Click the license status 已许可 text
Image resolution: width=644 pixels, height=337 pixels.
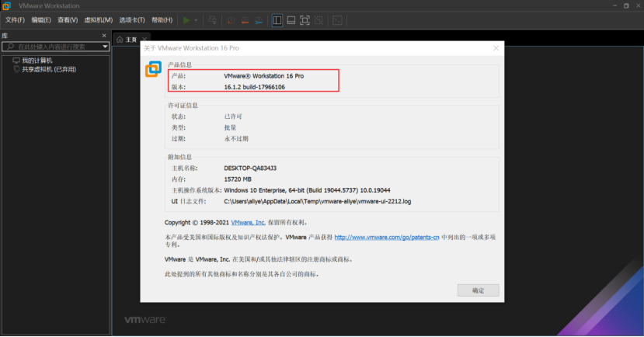(233, 116)
